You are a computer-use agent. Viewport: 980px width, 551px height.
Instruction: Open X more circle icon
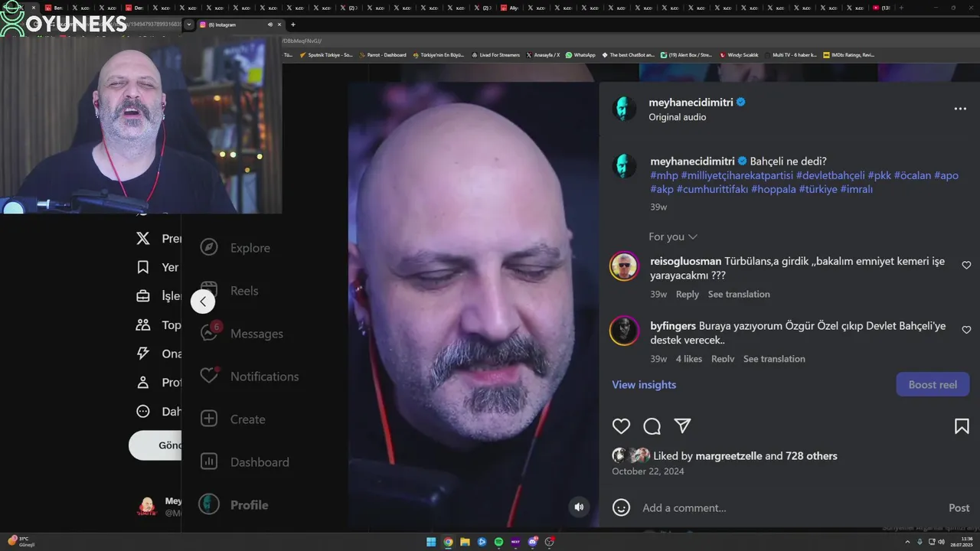(143, 411)
